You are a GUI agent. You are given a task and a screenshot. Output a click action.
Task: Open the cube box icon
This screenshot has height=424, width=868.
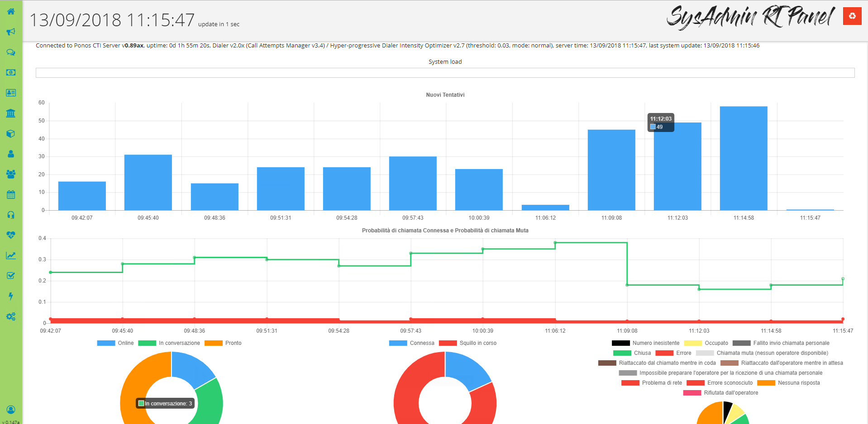pyautogui.click(x=11, y=133)
